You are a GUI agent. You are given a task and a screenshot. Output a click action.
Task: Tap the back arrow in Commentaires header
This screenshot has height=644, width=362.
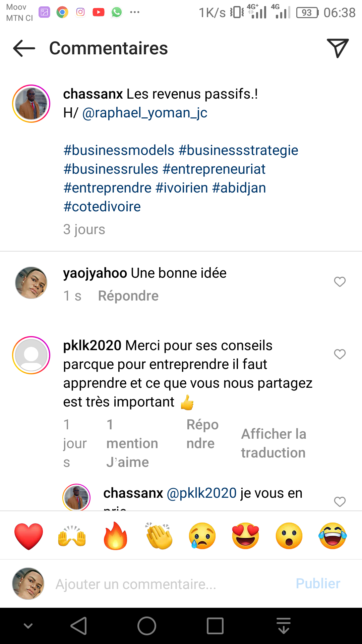tap(24, 48)
